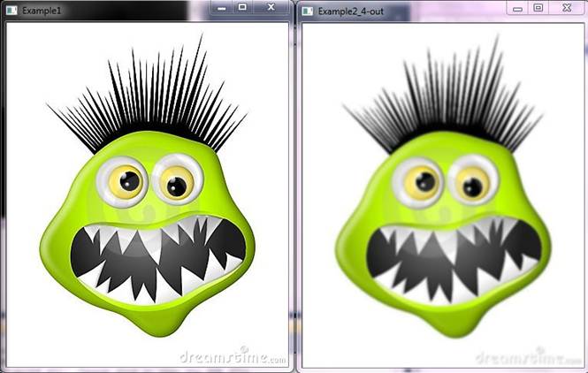Viewport: 588px width, 373px height.
Task: Close the Example2_4-out window
Action: 567,8
